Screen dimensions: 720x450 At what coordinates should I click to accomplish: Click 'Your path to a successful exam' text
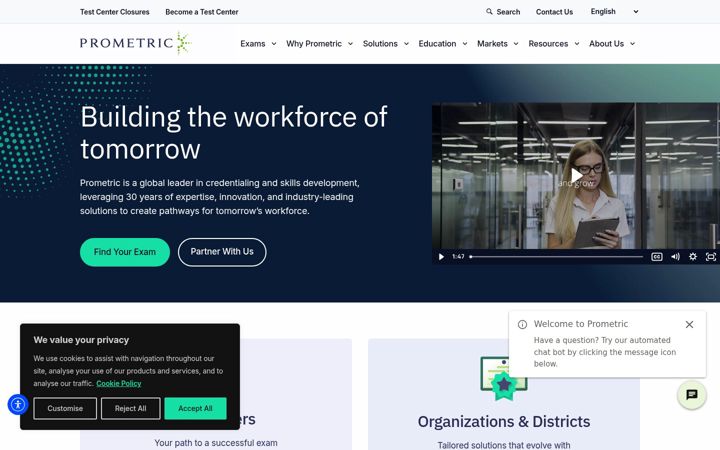(216, 443)
